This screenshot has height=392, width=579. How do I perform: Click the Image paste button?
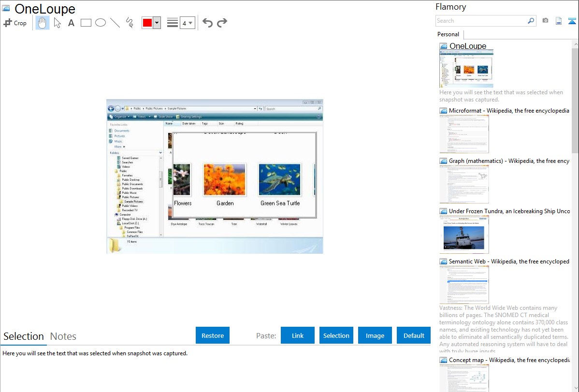[x=375, y=335]
